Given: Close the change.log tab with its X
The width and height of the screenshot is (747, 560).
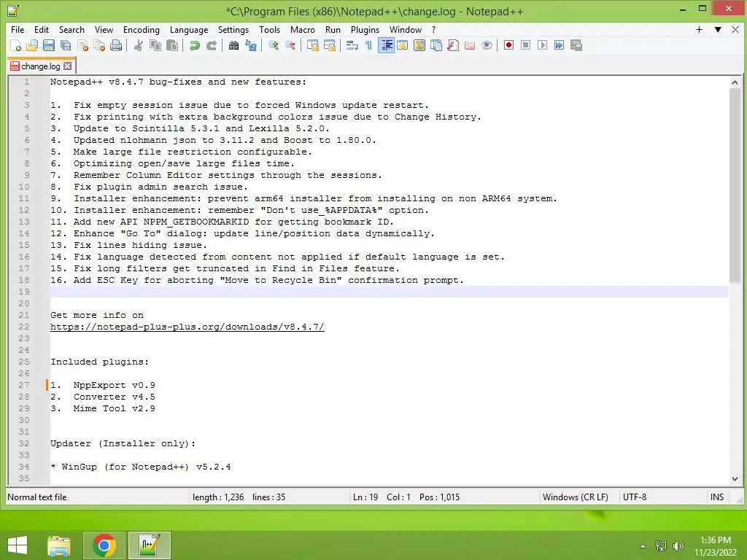Looking at the screenshot, I should coord(68,66).
